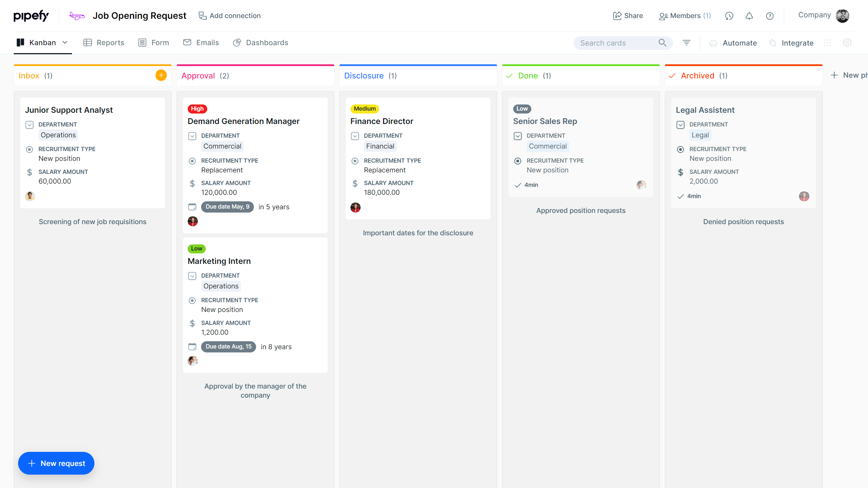
Task: Open the Dashboards tab
Action: click(260, 43)
